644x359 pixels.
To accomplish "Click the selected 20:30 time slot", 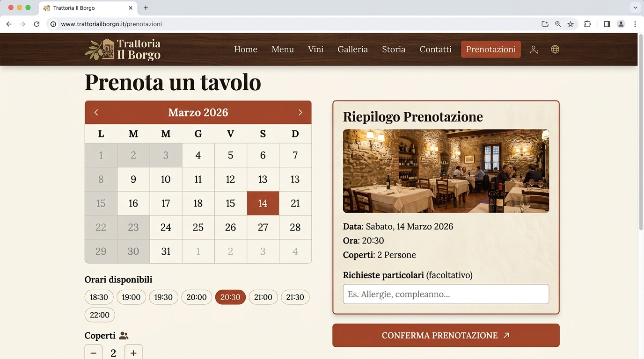I will click(230, 297).
